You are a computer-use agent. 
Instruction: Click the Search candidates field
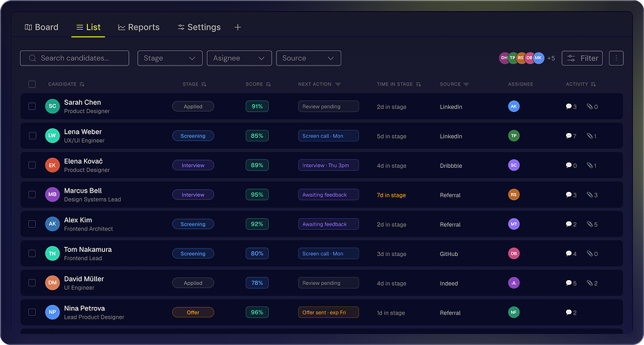pos(74,58)
